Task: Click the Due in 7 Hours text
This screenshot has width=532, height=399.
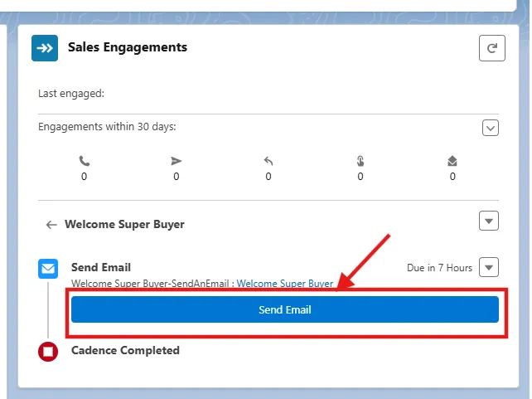Action: tap(439, 268)
